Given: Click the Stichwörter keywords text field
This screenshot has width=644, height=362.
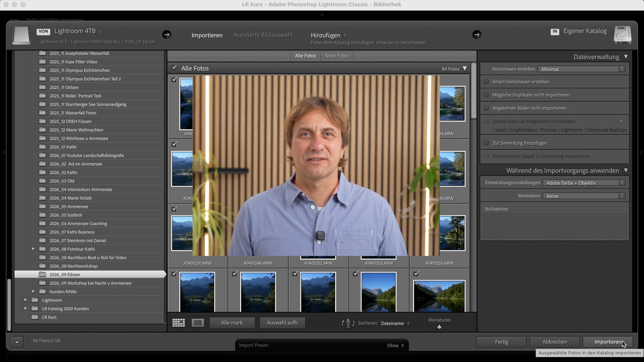Looking at the screenshot, I should click(555, 226).
